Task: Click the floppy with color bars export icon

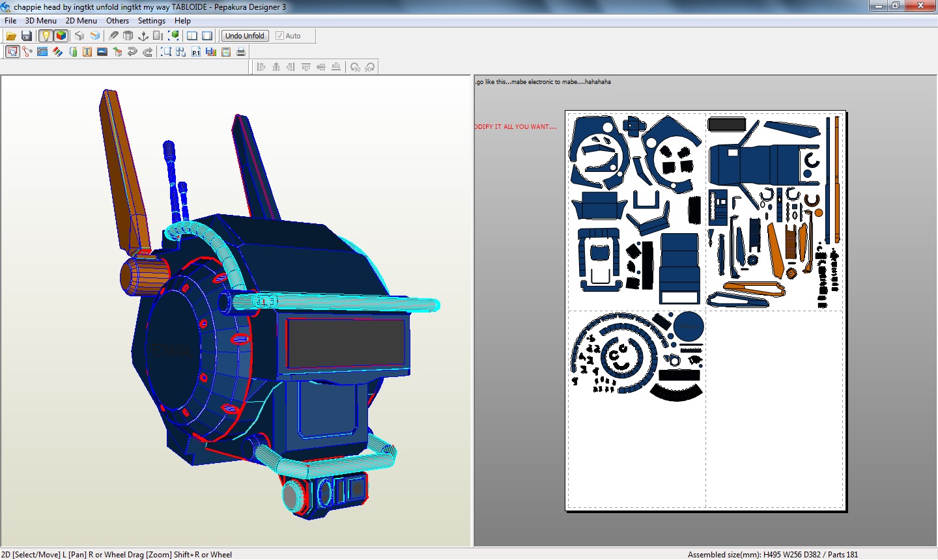Action: (211, 51)
